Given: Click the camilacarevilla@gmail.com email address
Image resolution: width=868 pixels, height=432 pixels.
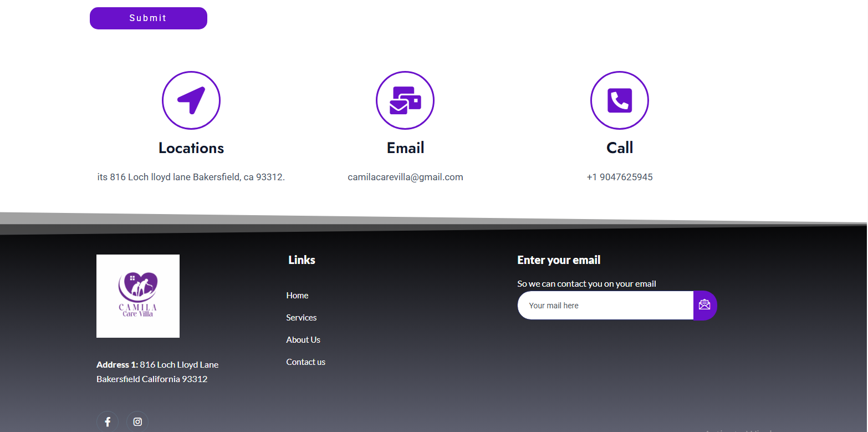Looking at the screenshot, I should [x=405, y=177].
